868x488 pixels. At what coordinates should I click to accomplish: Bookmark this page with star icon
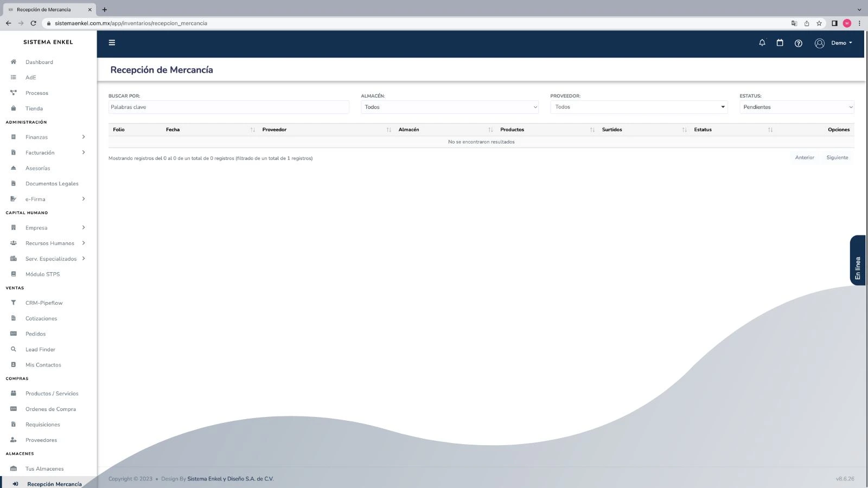pyautogui.click(x=819, y=23)
